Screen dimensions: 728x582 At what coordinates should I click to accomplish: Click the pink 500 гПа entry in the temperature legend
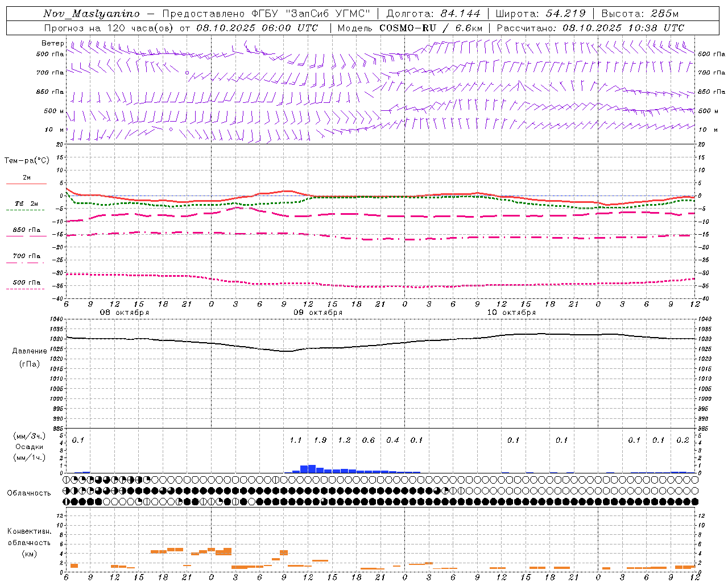point(27,282)
